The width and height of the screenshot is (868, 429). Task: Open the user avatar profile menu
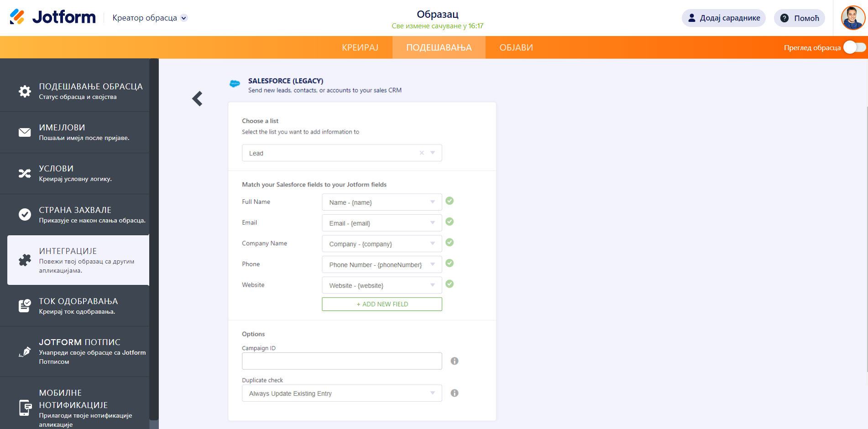coord(853,18)
